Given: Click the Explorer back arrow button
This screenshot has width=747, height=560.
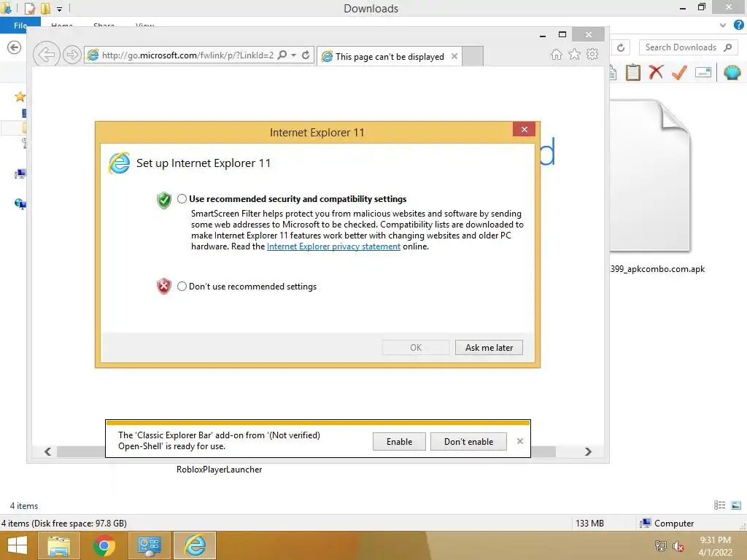Looking at the screenshot, I should (15, 47).
